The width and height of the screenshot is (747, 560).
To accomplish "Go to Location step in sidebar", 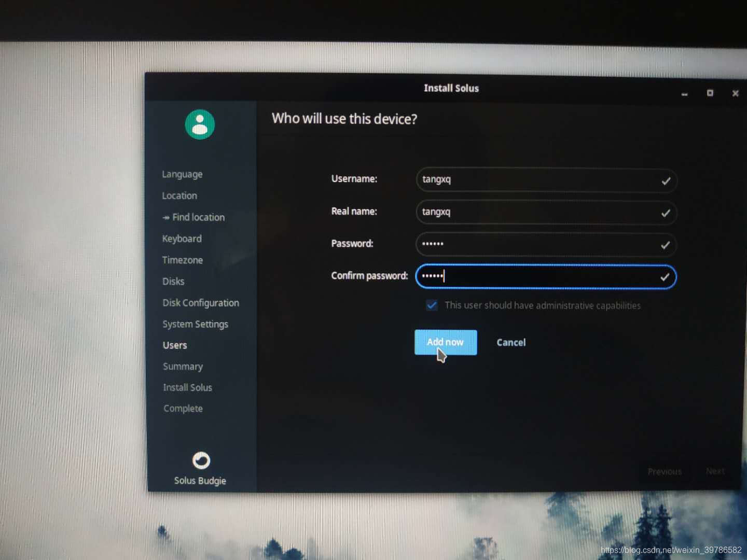I will 179,195.
